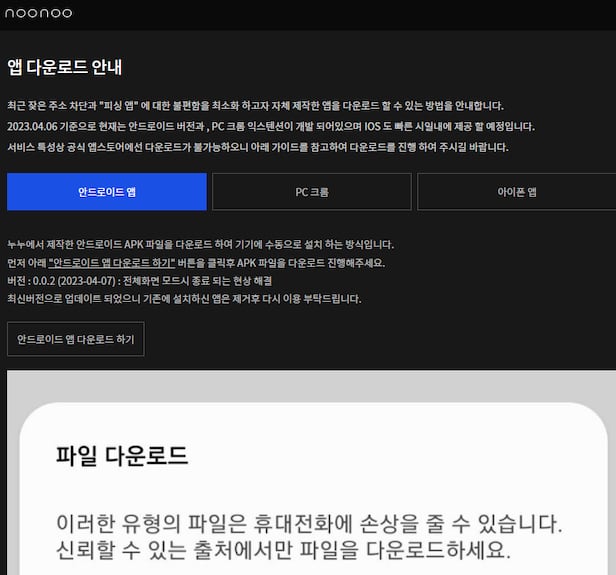Click the empty dark header bar beside the logo

[350, 14]
